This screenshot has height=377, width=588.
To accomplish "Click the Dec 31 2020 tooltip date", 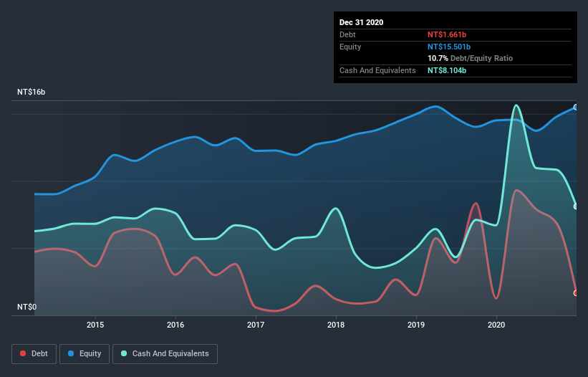I will point(361,22).
